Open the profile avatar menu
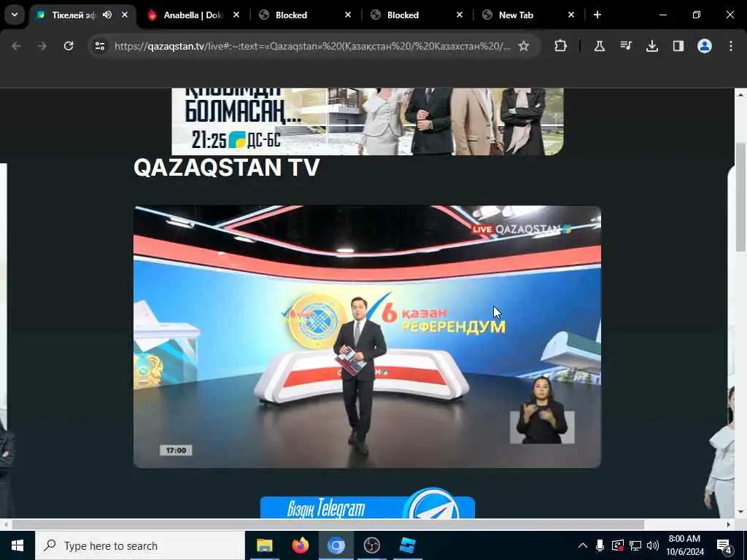The width and height of the screenshot is (747, 560). [x=705, y=46]
